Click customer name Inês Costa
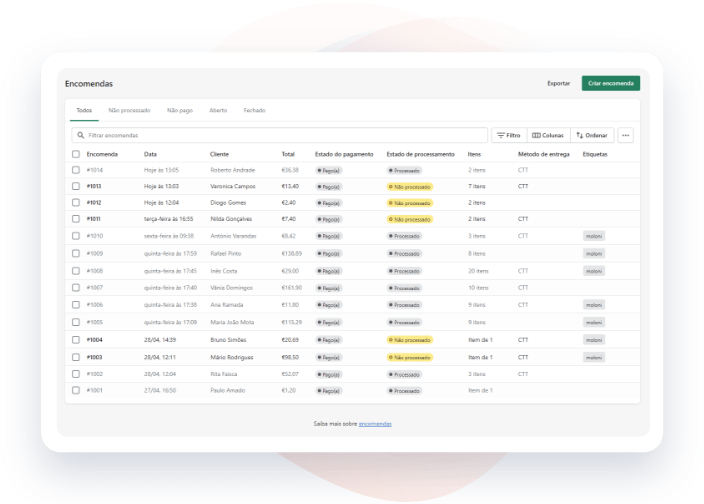Screen dimensions: 704x504 tap(224, 271)
